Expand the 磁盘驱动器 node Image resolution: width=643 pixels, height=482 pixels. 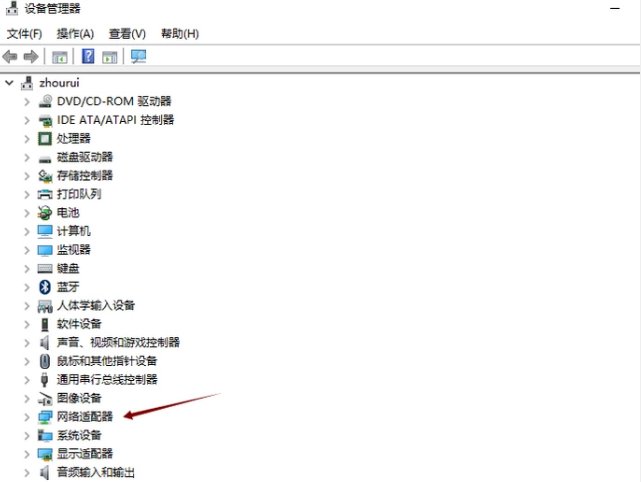point(27,158)
